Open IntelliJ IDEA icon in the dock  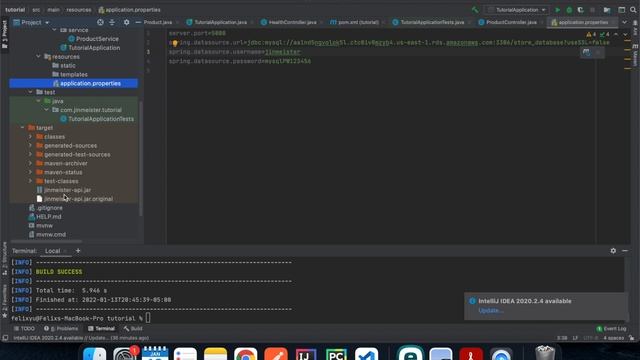point(306,353)
